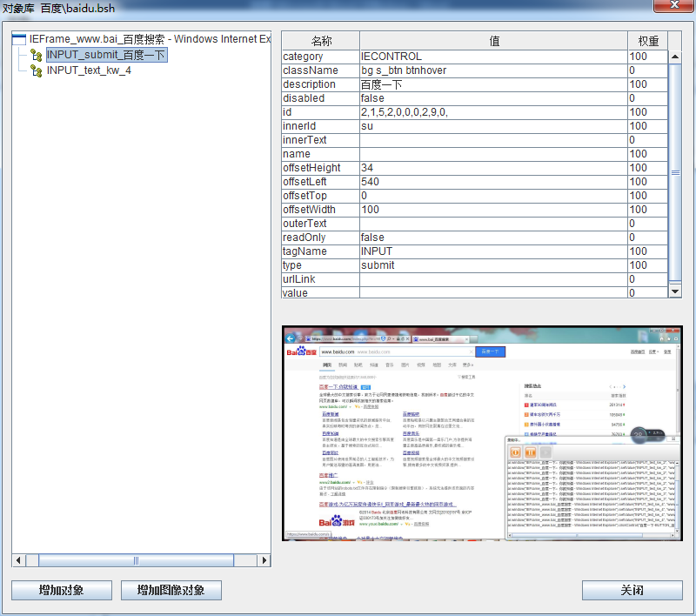Click the Baidu page screenshot preview

(x=482, y=432)
